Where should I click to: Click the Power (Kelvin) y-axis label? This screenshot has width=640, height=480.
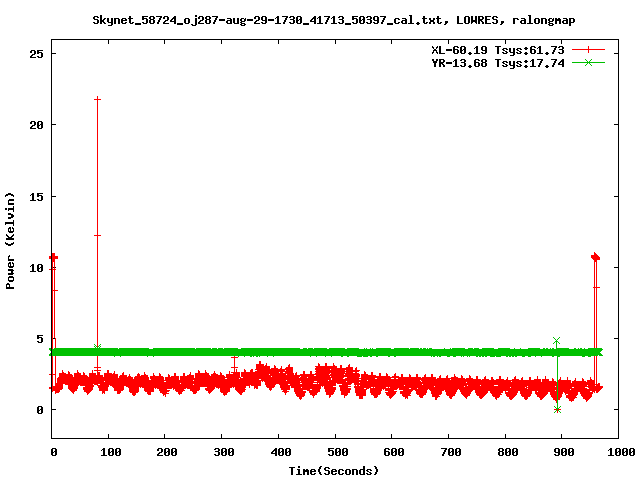point(10,240)
